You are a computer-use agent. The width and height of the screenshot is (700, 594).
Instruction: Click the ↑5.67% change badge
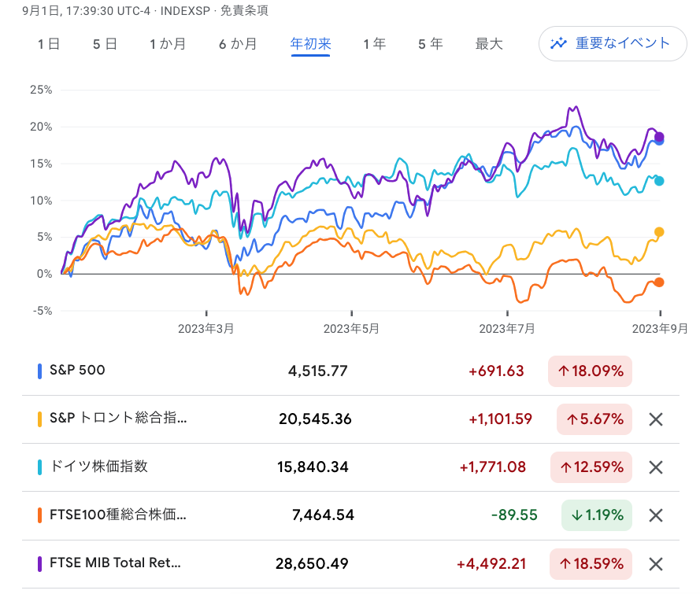pyautogui.click(x=594, y=419)
